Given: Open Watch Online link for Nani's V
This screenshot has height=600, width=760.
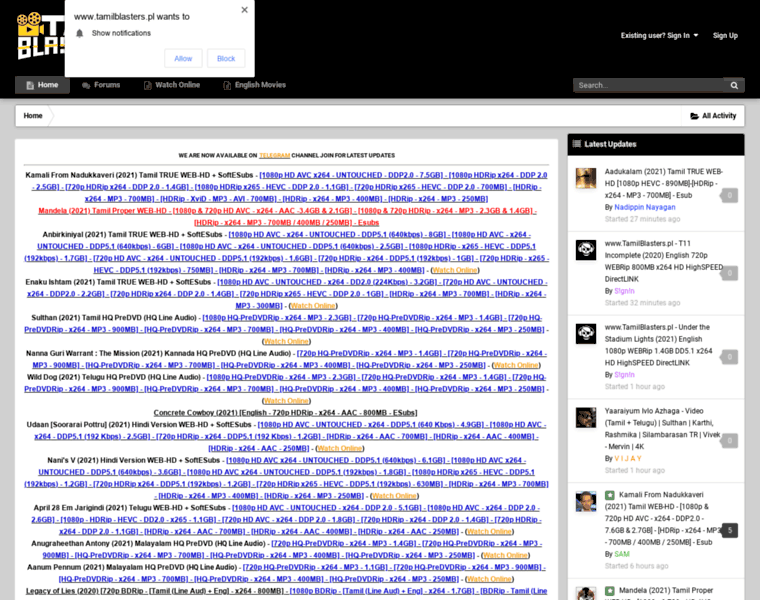Looking at the screenshot, I should [x=394, y=496].
